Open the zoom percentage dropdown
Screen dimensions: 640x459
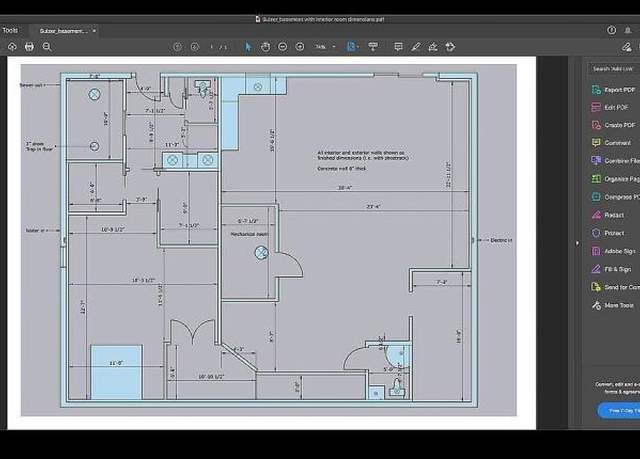coord(325,47)
